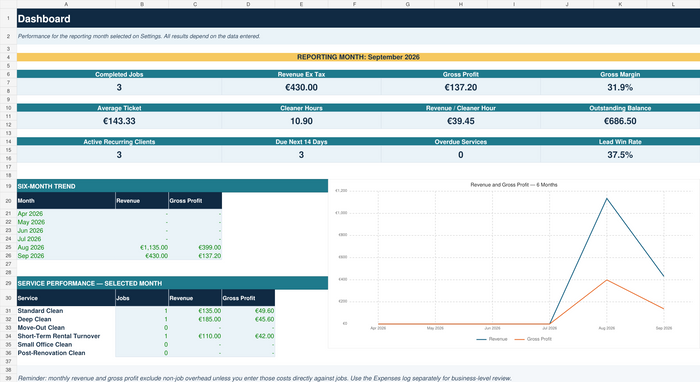Select Short-Term Rental Turnover cell
700x382 pixels.
[66, 336]
